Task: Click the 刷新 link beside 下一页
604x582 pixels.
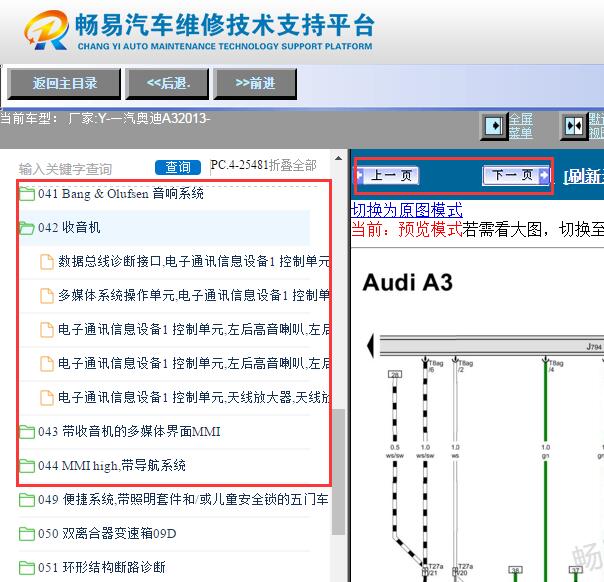Action: (x=584, y=176)
